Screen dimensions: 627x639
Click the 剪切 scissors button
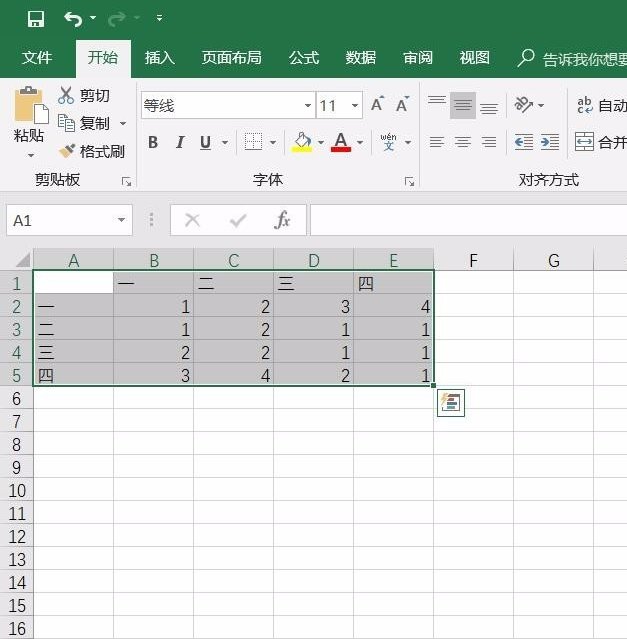84,95
